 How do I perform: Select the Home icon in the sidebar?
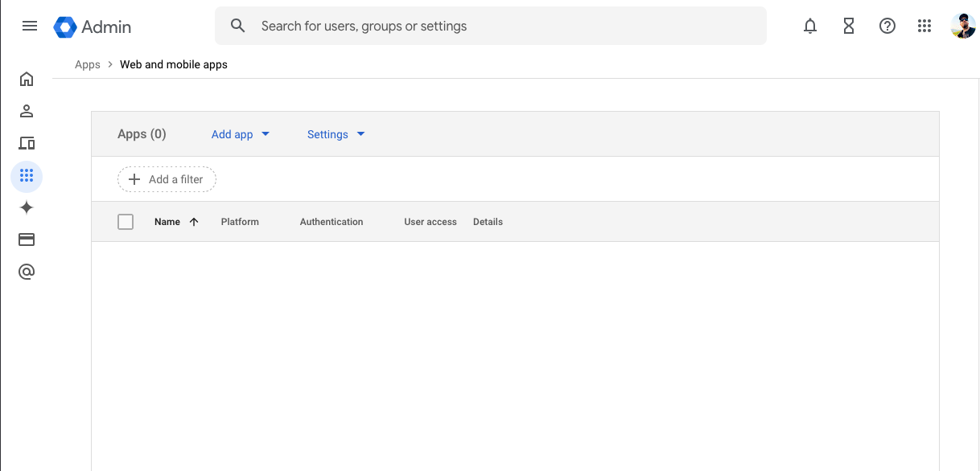pos(27,79)
